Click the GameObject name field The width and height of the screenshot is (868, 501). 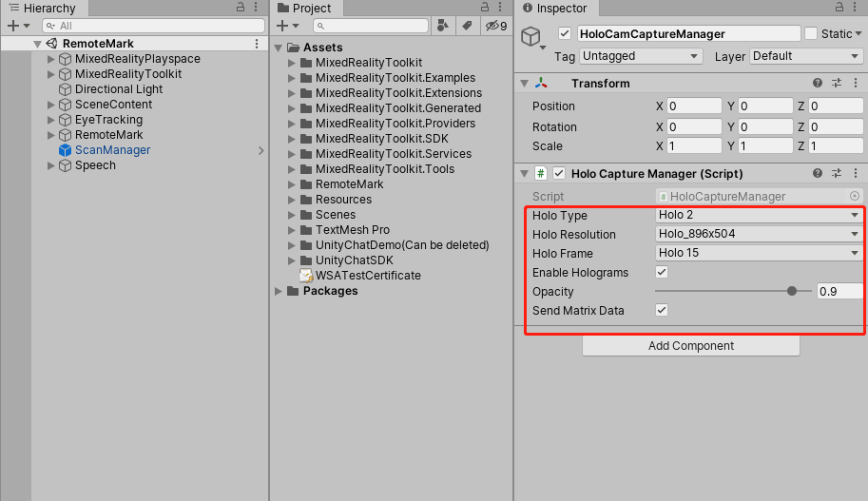(x=688, y=34)
